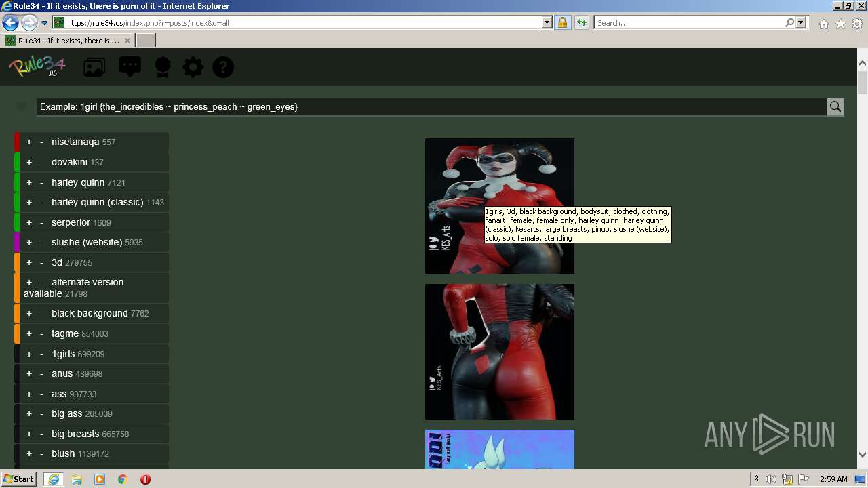The width and height of the screenshot is (868, 488).
Task: Click the Start button
Action: tap(19, 479)
